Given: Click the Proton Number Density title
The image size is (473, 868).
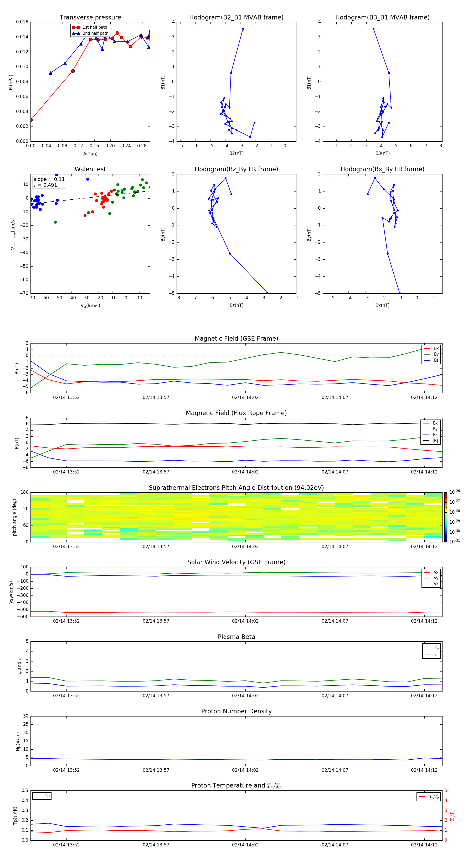Looking at the screenshot, I should coord(236,712).
